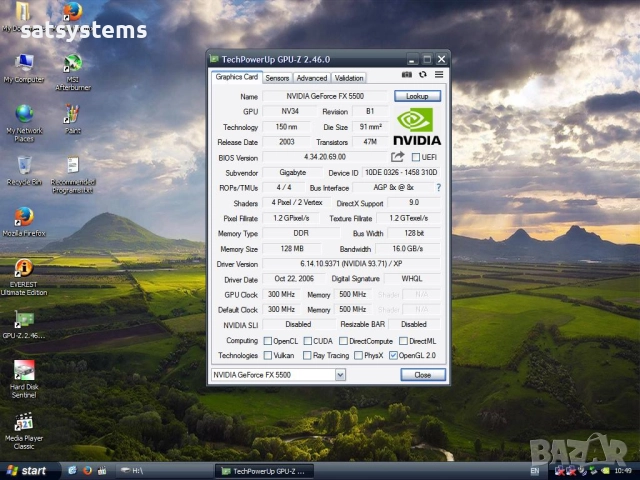
Task: Click the Bus Interface question mark icon
Action: coord(438,187)
